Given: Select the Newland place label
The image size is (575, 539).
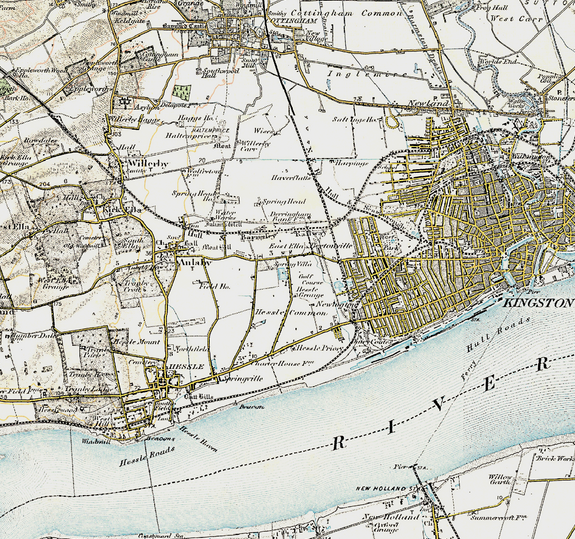Looking at the screenshot, I should pyautogui.click(x=428, y=103).
